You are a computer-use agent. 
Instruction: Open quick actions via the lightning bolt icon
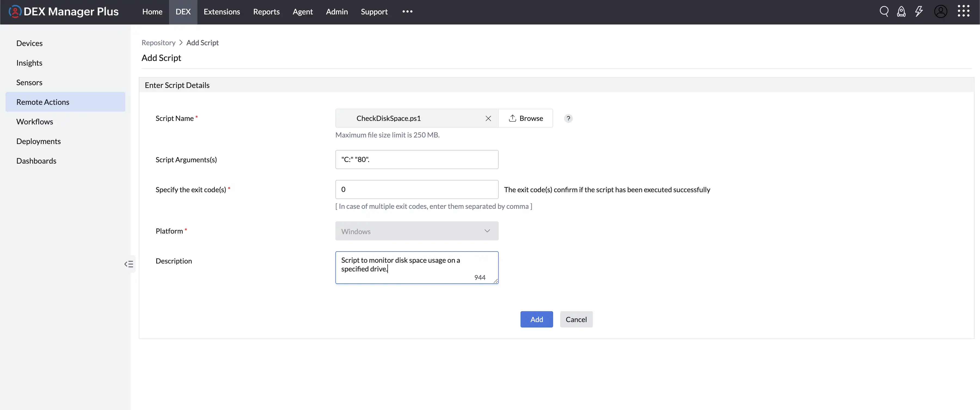[x=919, y=11]
